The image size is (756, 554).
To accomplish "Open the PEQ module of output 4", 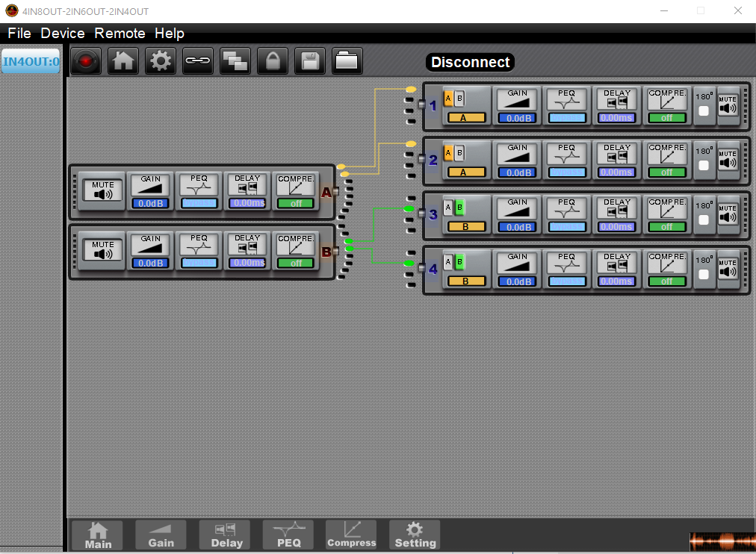I will 567,269.
